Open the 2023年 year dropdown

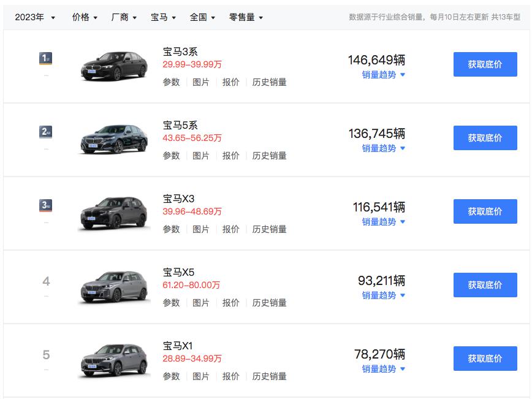point(35,17)
